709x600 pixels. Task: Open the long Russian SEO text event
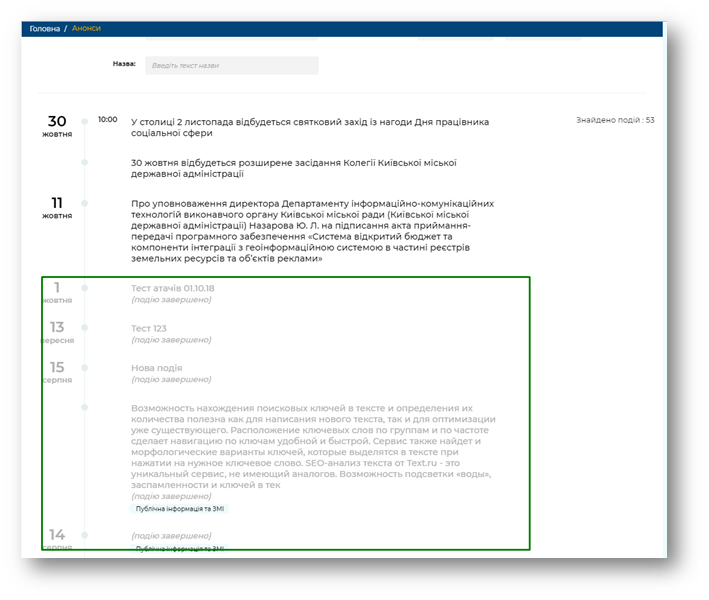312,446
